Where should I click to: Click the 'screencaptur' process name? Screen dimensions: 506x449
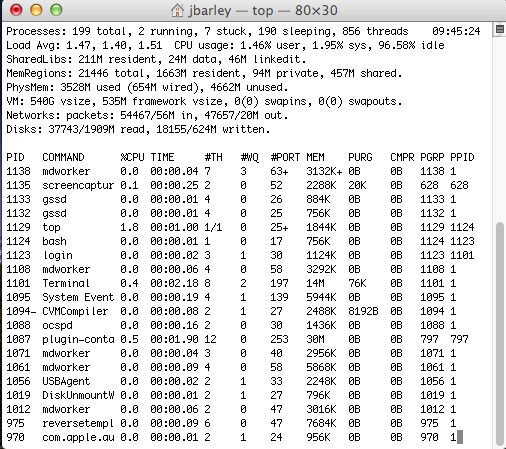coord(78,185)
